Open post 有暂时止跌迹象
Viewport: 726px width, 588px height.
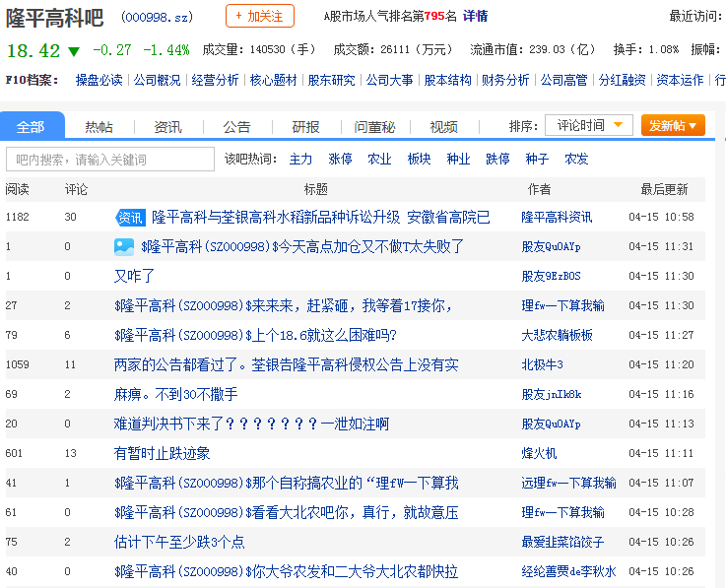coord(163,453)
